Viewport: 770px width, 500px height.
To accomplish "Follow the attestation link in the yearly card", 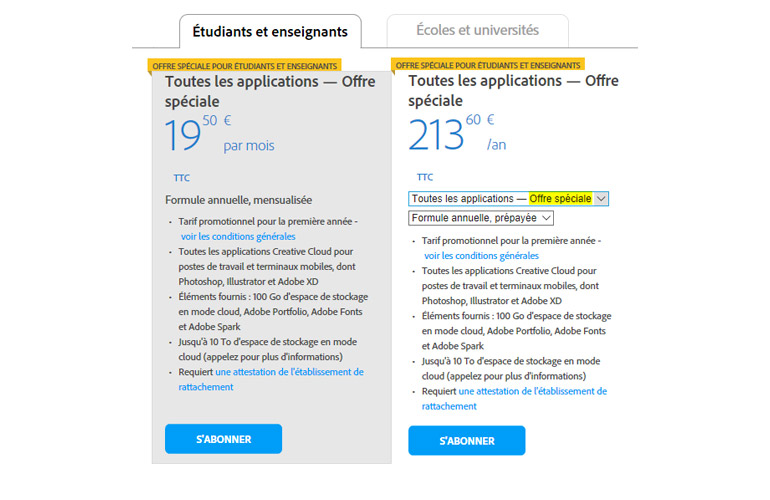I will pyautogui.click(x=532, y=391).
